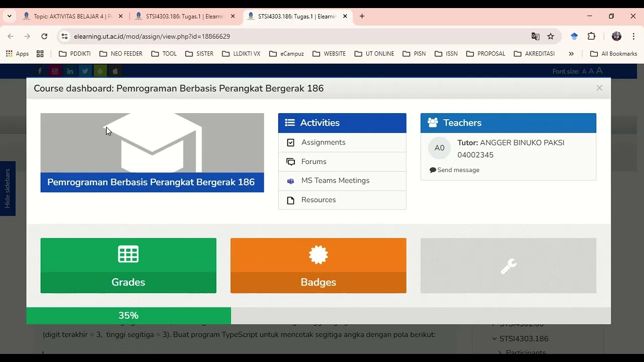Open the Apps shortcut
Screen dimensions: 644x362
(17, 54)
